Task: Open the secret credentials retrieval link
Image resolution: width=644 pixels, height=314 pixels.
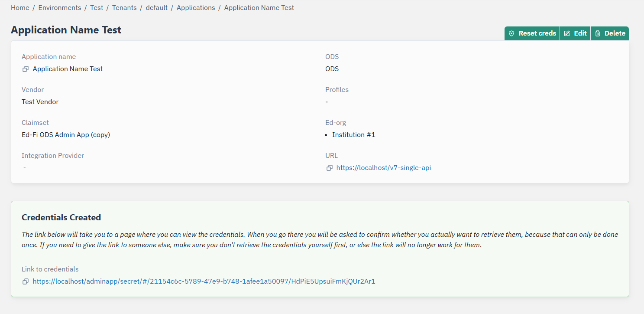Action: click(x=204, y=281)
